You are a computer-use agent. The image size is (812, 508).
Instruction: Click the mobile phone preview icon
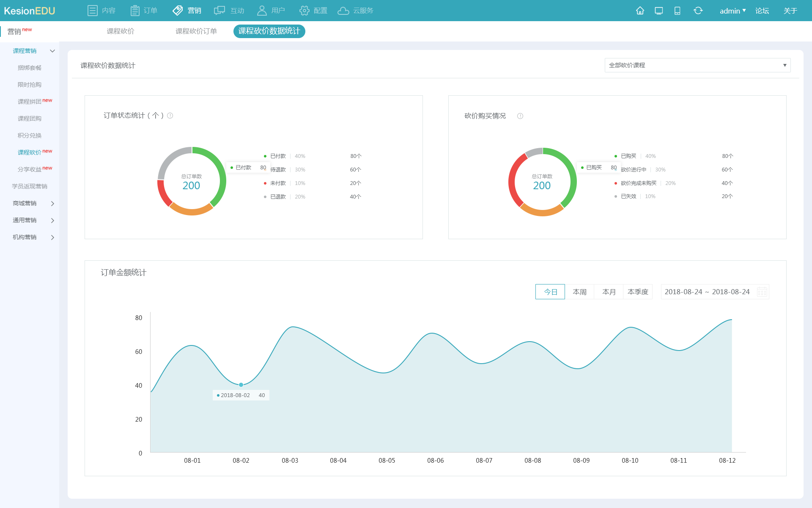(x=677, y=11)
